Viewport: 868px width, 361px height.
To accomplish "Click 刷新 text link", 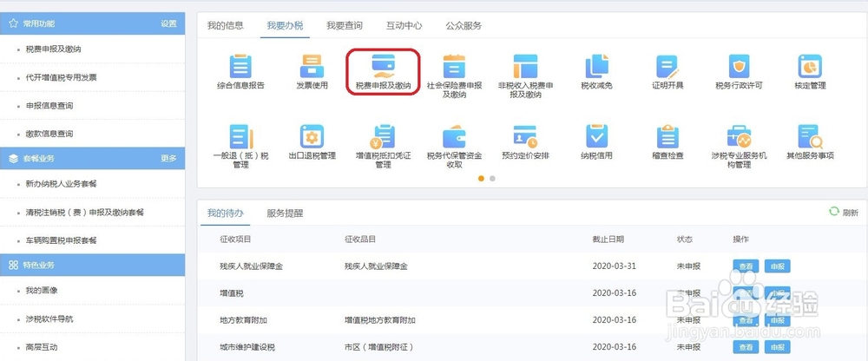I will tap(851, 213).
